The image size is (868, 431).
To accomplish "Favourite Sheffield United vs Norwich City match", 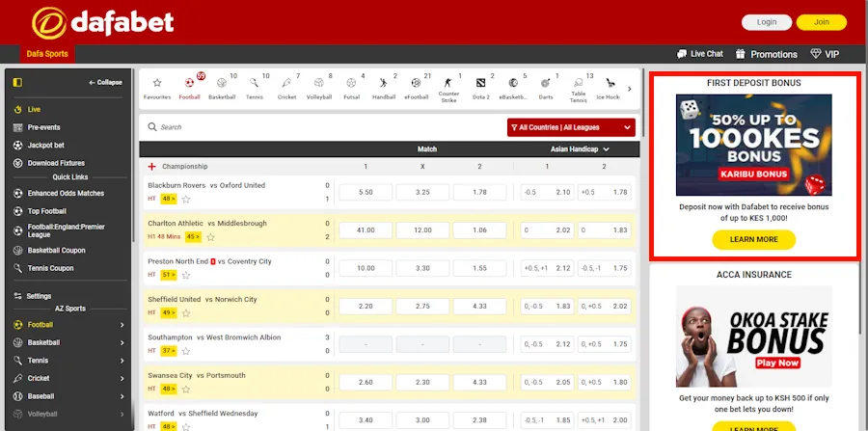I will pos(186,313).
